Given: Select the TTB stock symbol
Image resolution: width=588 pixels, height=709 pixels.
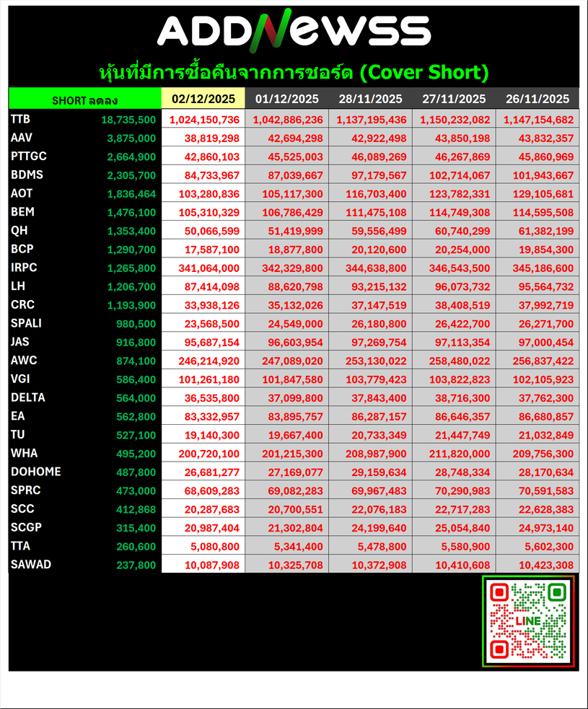Looking at the screenshot, I should pos(21,119).
